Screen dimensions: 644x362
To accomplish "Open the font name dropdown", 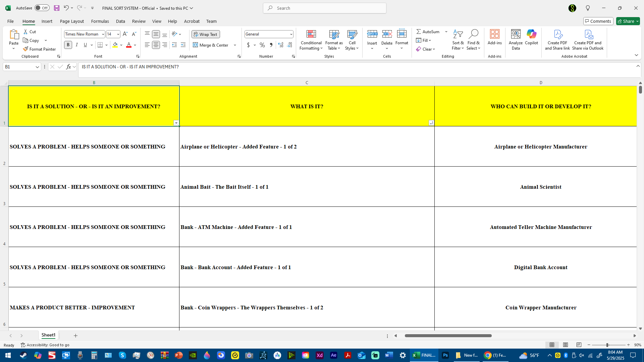I will [103, 34].
